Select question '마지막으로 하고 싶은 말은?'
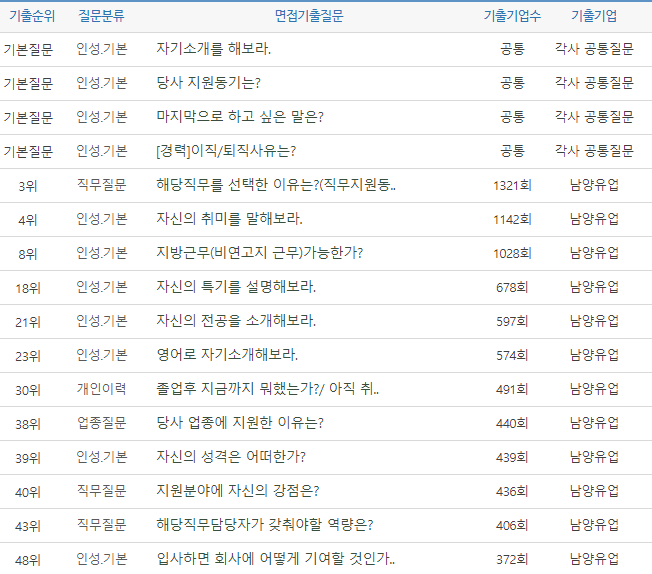 (240, 117)
